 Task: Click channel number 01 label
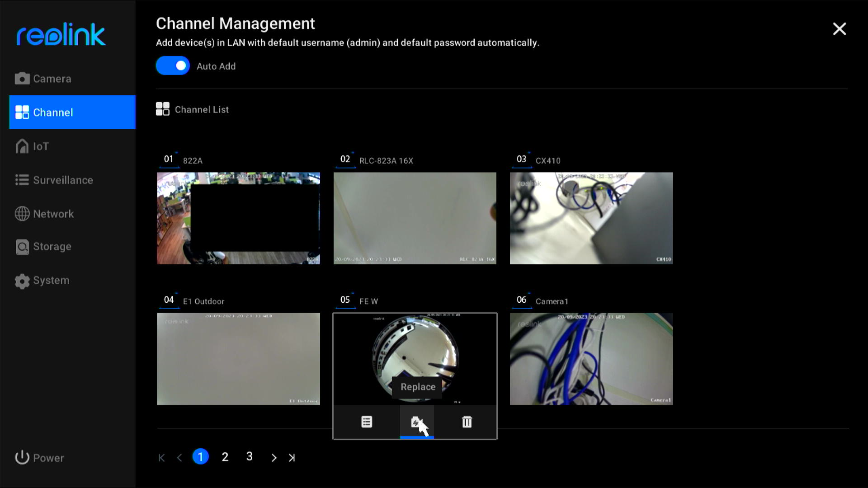tap(169, 159)
